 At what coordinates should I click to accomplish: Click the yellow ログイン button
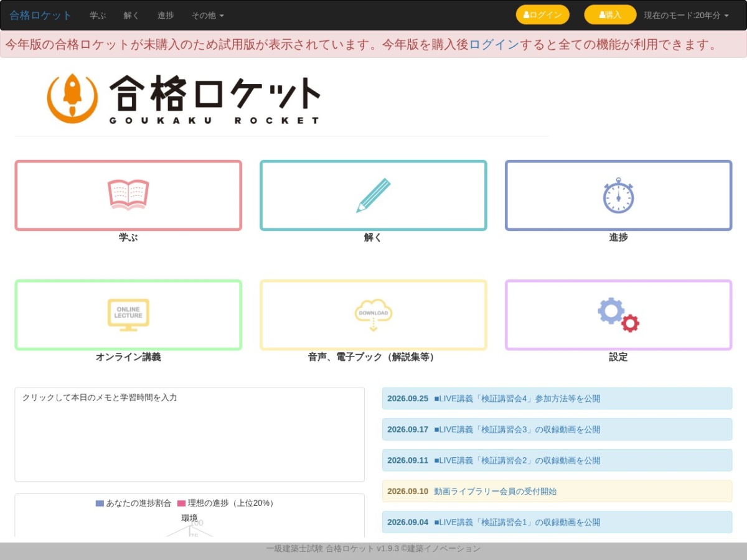(x=543, y=15)
